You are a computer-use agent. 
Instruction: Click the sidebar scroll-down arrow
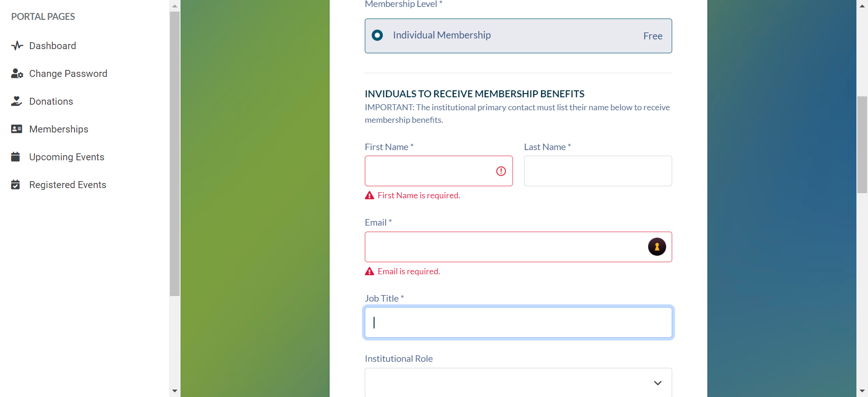click(x=175, y=391)
